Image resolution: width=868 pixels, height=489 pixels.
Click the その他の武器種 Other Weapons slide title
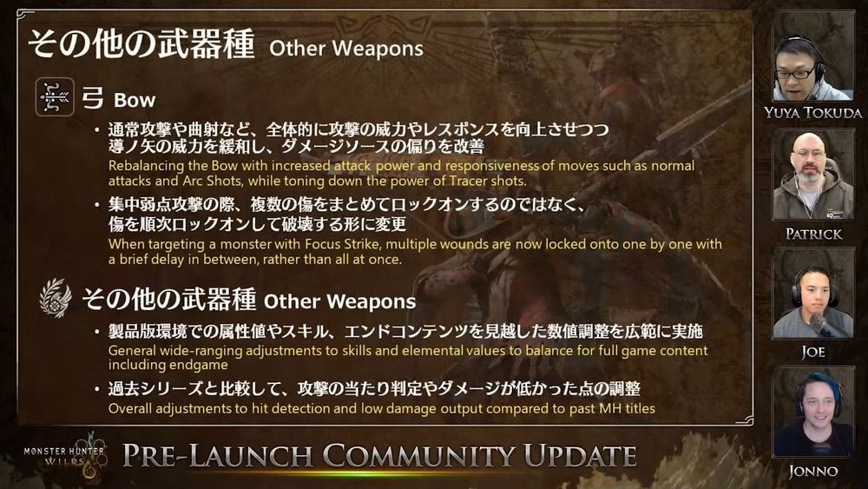pos(226,44)
